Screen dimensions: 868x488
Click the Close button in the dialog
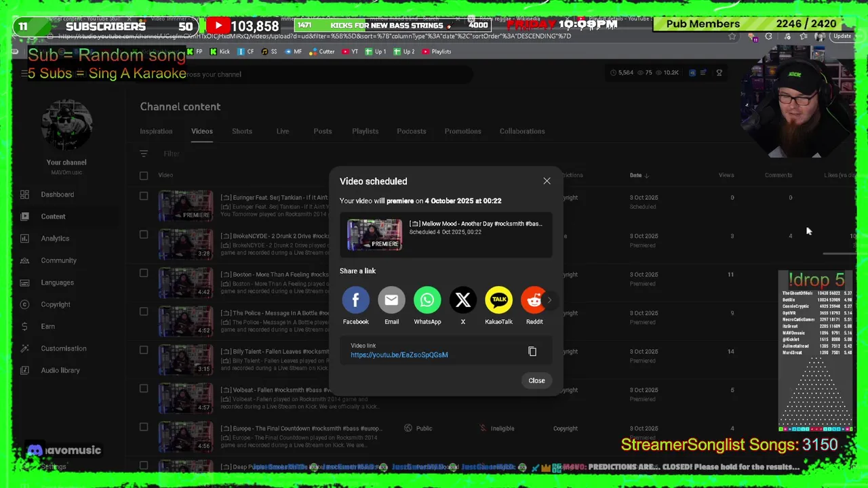[536, 380]
